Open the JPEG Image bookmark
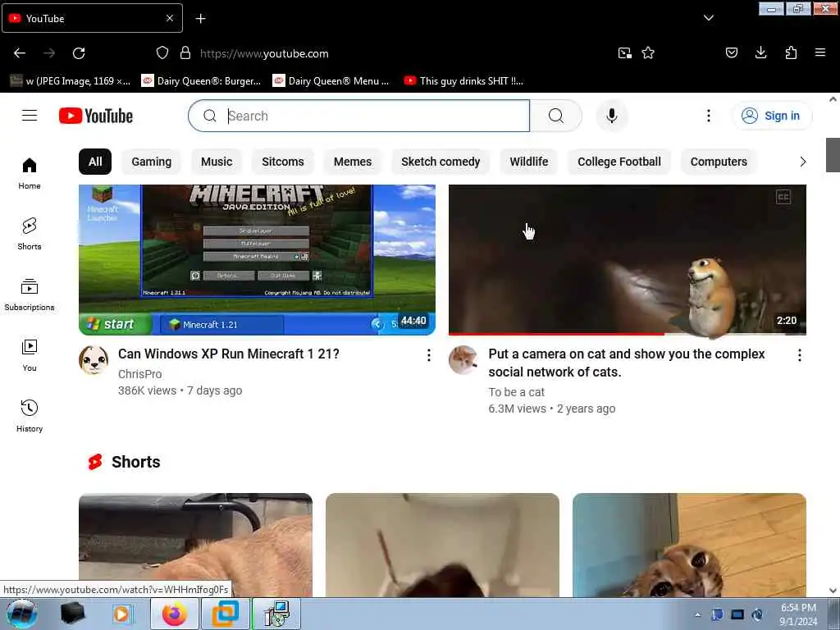 pyautogui.click(x=71, y=81)
